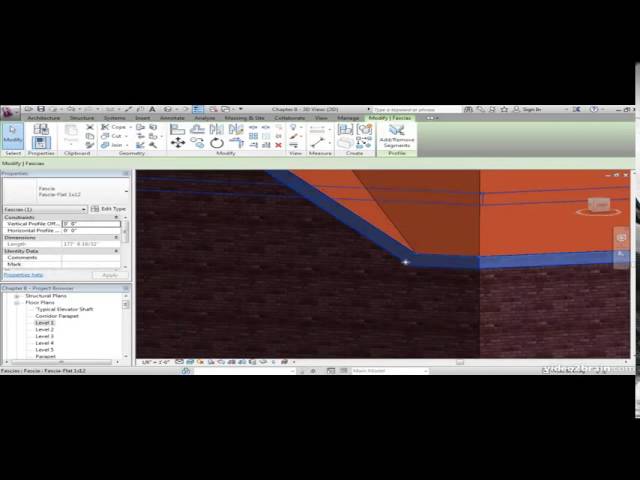This screenshot has width=640, height=480.
Task: Collapse the Floor Plans tree node
Action: point(17,303)
